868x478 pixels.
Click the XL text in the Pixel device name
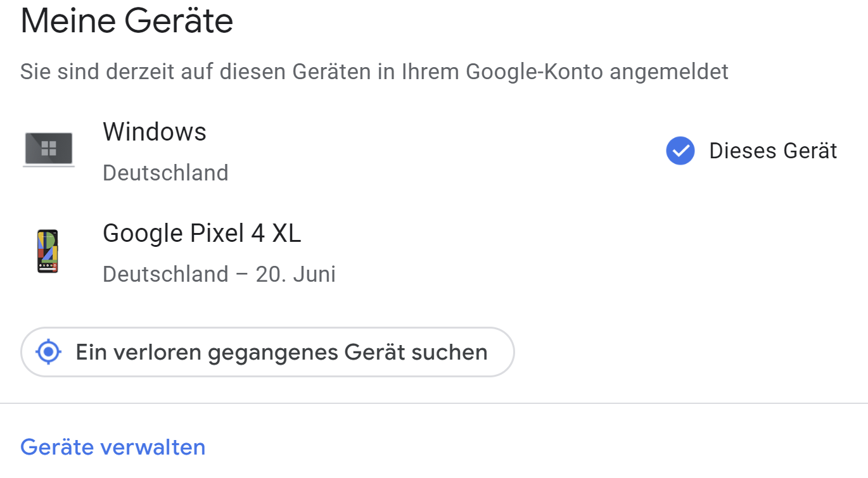click(286, 234)
